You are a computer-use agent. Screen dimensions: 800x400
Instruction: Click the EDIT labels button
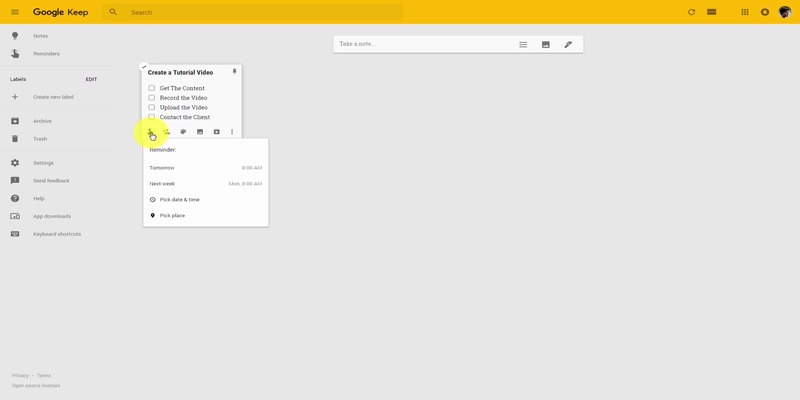91,79
